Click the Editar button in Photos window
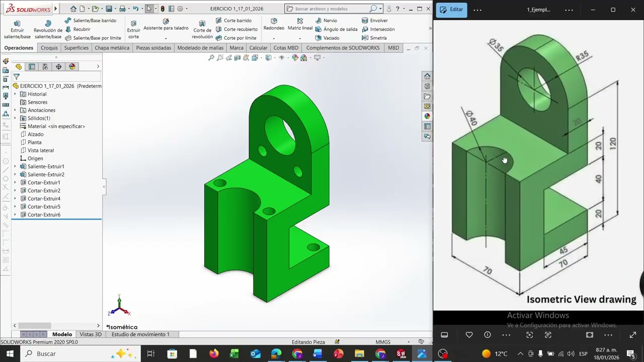Image resolution: width=644 pixels, height=362 pixels. [451, 10]
